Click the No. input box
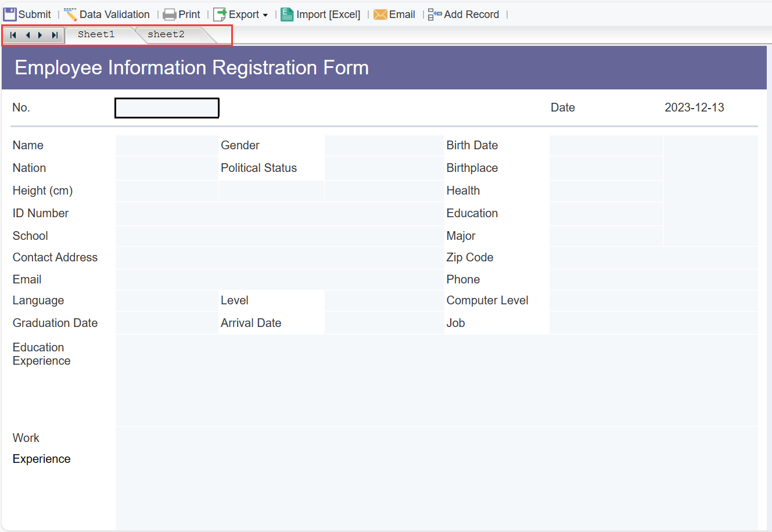772x532 pixels. (167, 107)
